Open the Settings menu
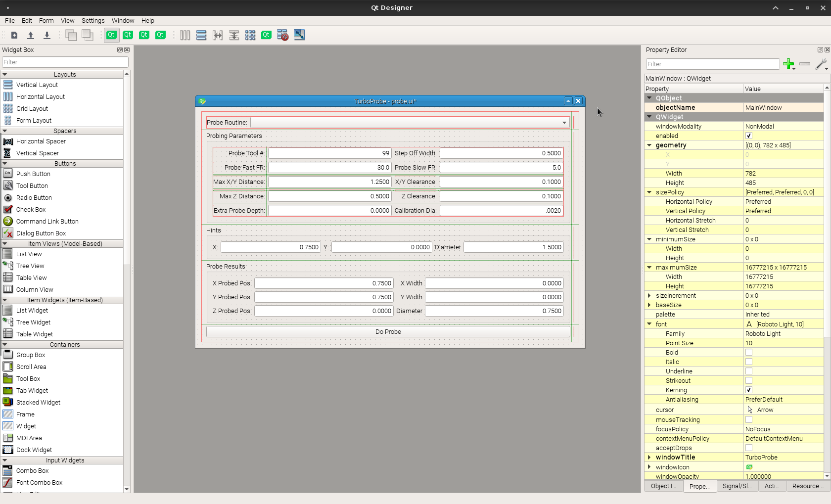This screenshot has width=831, height=504. tap(93, 21)
